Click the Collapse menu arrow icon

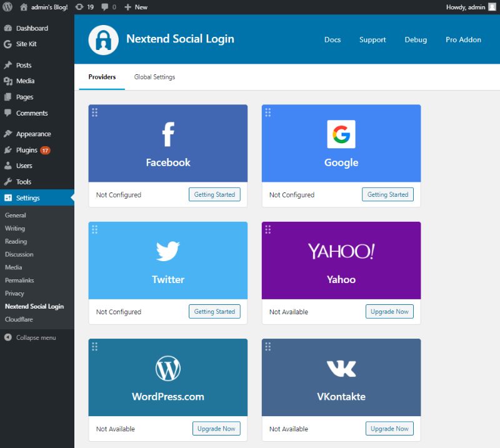tap(8, 337)
